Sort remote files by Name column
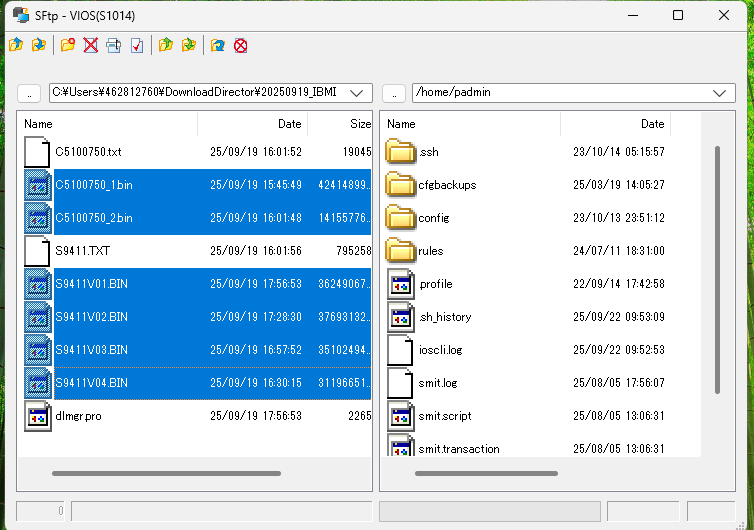This screenshot has height=530, width=754. [x=470, y=124]
